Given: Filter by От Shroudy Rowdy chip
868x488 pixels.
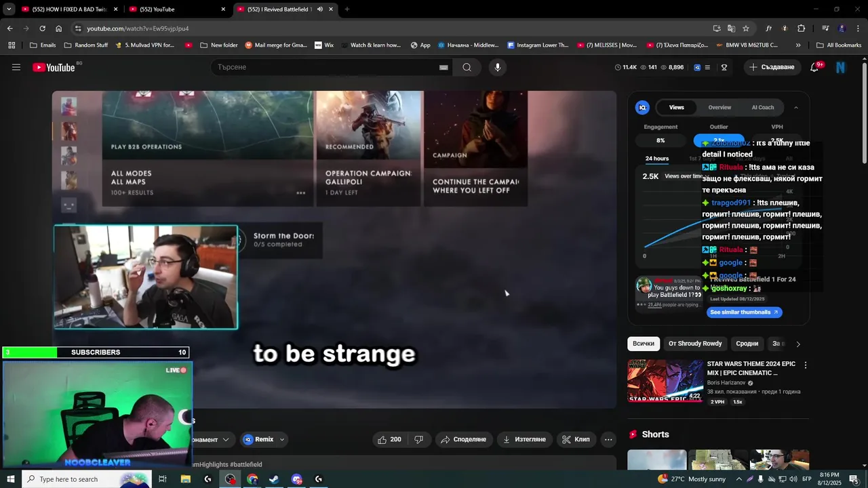Looking at the screenshot, I should 695,344.
